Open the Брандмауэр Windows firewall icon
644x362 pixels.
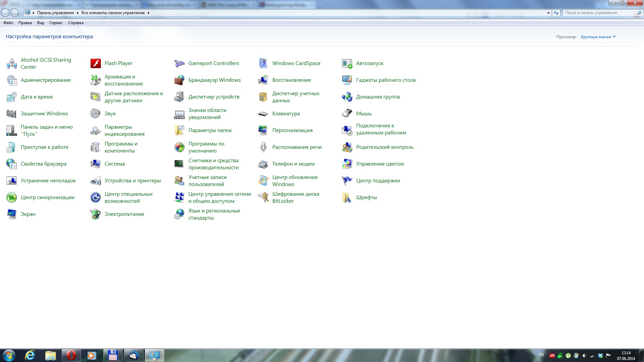point(179,80)
